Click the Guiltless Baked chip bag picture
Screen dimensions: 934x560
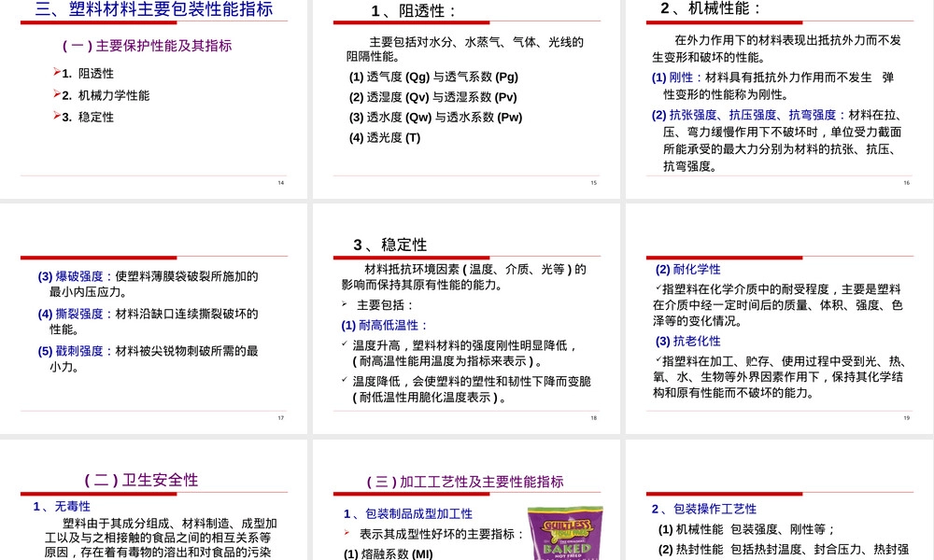point(565,533)
